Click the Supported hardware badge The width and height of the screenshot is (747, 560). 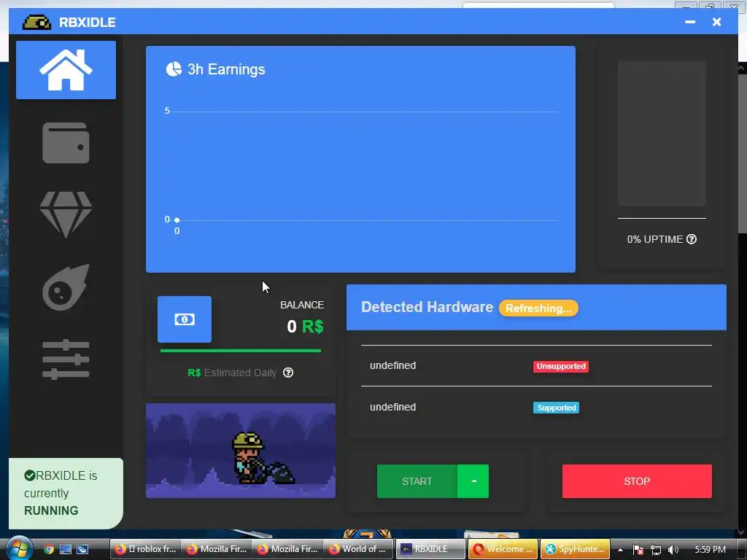556,408
